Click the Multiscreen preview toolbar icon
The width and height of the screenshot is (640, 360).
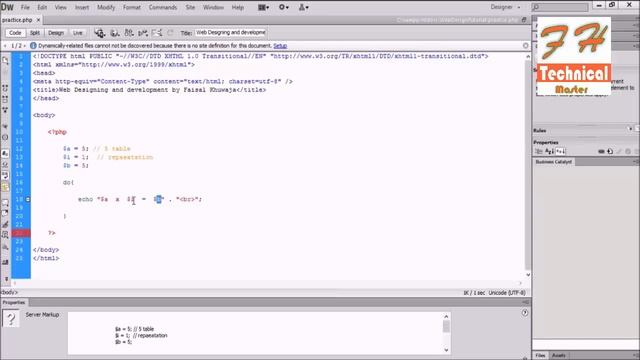pyautogui.click(x=99, y=33)
